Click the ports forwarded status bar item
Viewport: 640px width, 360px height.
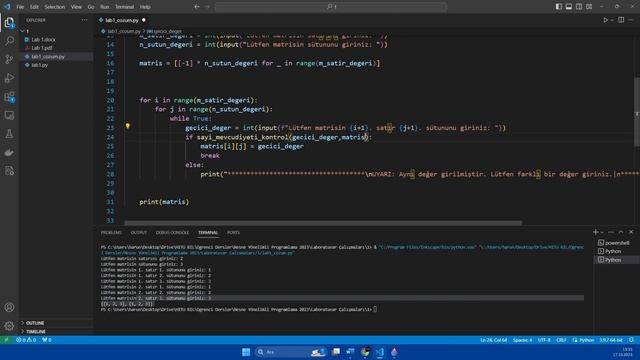tap(47, 340)
